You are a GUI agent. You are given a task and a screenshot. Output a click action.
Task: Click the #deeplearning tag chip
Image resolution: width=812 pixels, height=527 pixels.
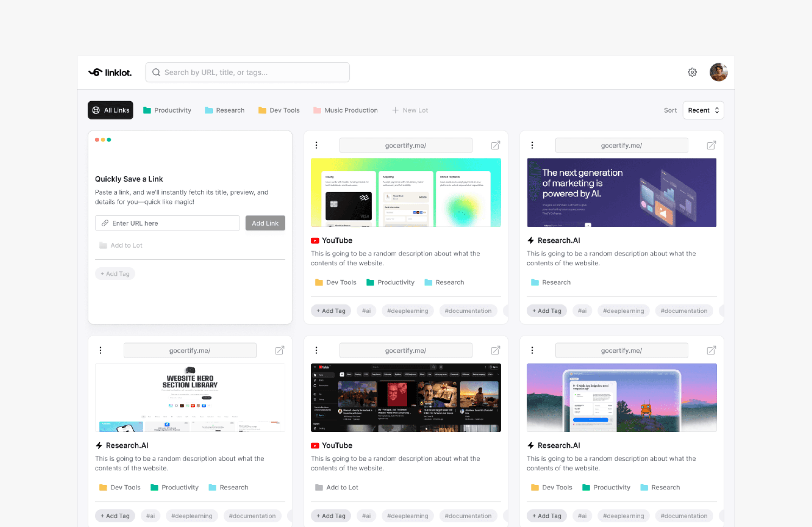(x=407, y=311)
